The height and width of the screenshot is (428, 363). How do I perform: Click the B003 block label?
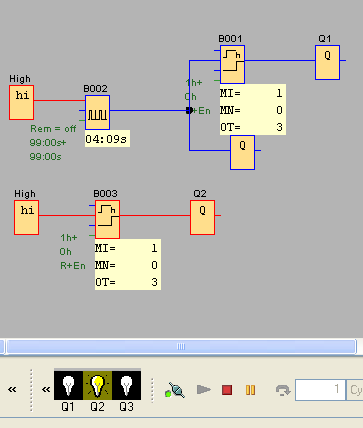click(x=105, y=194)
